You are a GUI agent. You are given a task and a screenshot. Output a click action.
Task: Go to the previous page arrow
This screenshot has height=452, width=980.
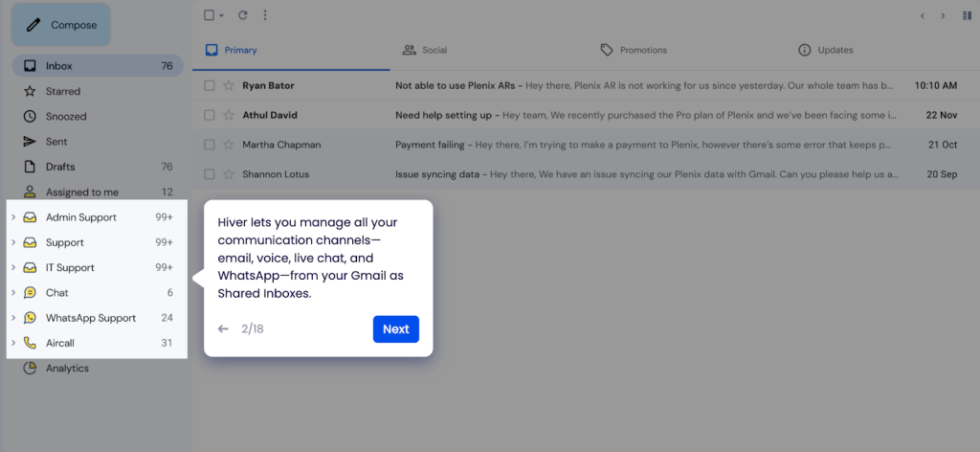pos(922,15)
